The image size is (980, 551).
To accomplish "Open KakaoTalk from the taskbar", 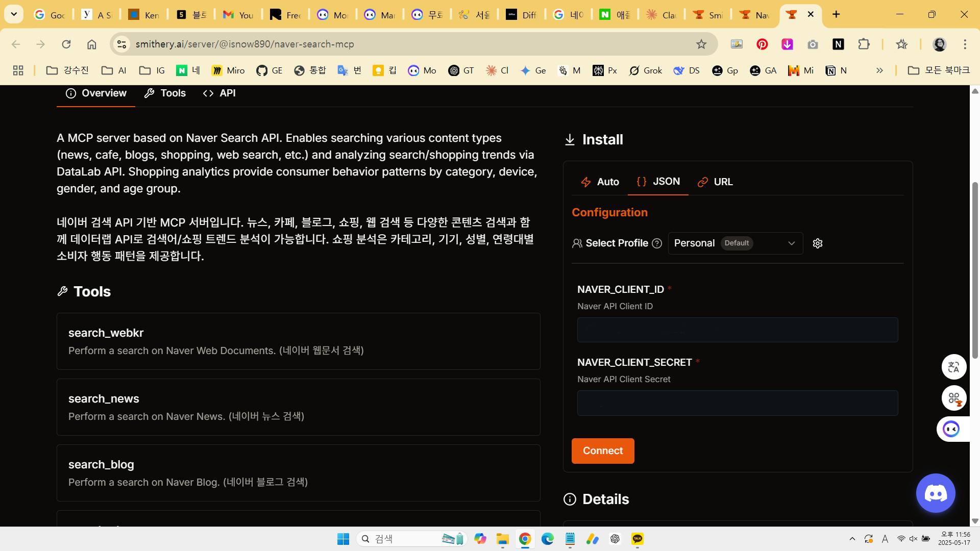I will click(637, 539).
